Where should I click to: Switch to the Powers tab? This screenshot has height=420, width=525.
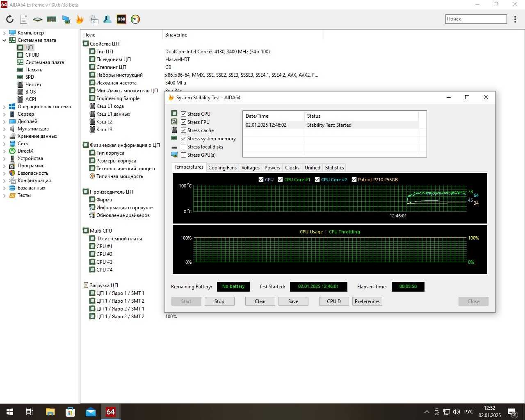(272, 167)
